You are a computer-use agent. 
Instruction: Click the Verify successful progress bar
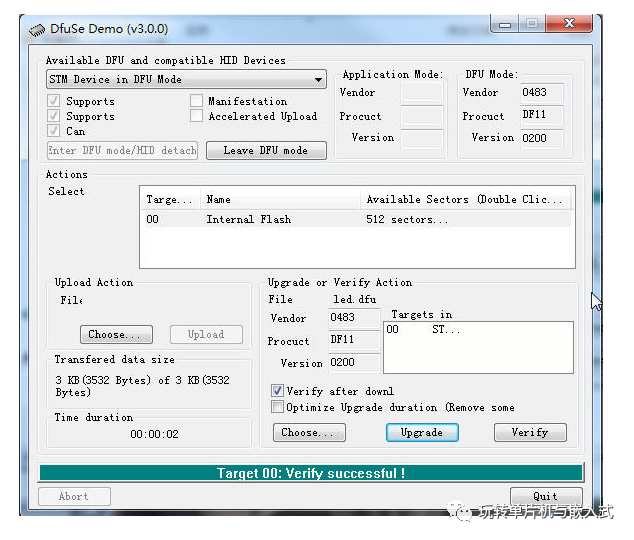click(311, 472)
